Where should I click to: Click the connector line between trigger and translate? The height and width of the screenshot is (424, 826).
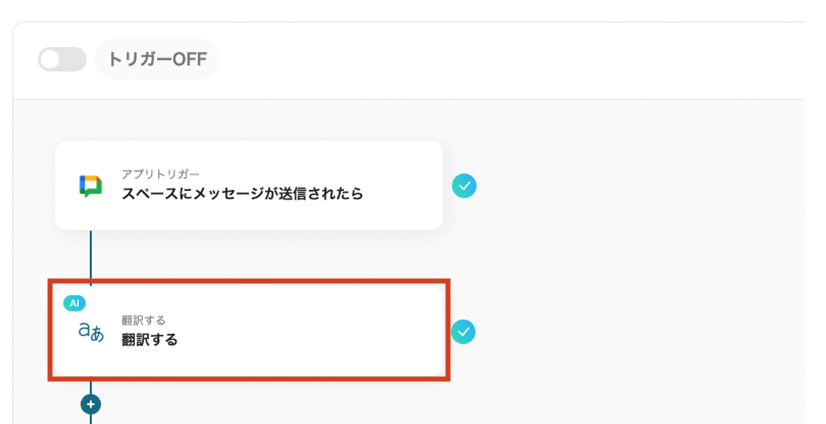91,256
